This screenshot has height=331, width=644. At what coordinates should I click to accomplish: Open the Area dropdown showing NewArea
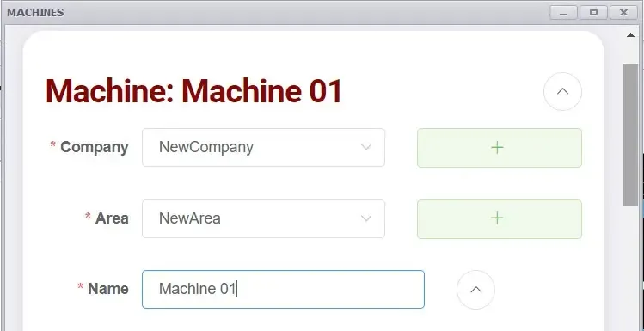263,218
